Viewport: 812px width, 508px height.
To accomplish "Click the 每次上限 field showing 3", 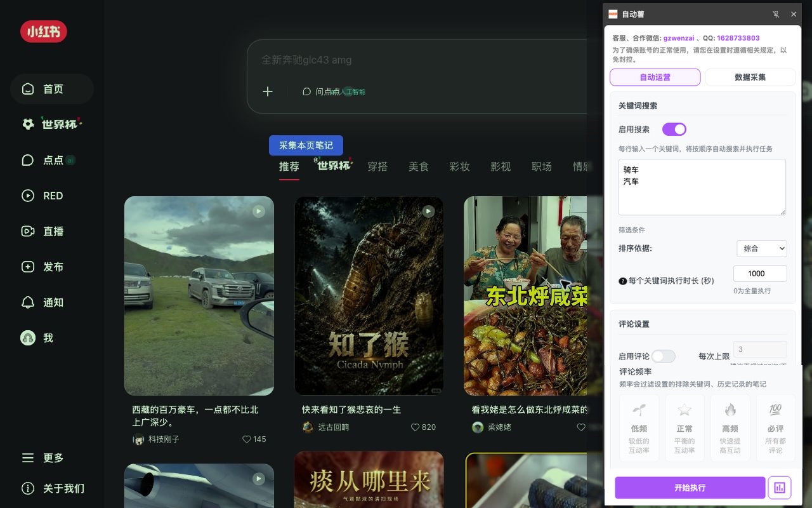I will click(x=760, y=349).
